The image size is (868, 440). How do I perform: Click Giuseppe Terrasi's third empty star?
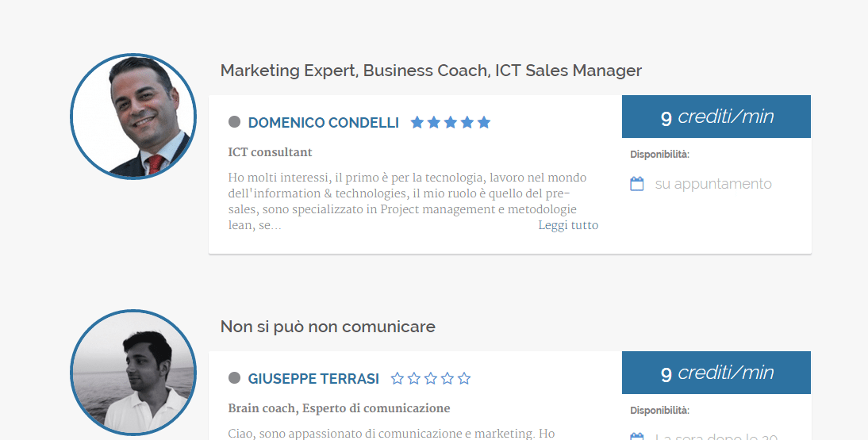pyautogui.click(x=431, y=379)
